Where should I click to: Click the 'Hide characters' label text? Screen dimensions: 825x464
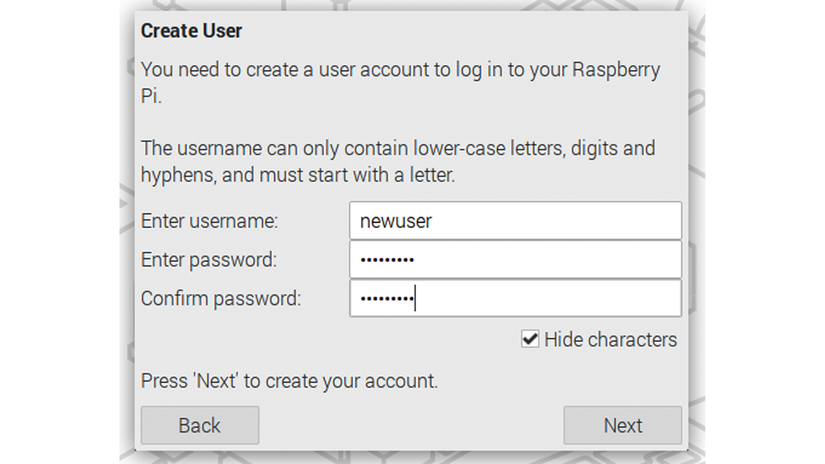[610, 340]
